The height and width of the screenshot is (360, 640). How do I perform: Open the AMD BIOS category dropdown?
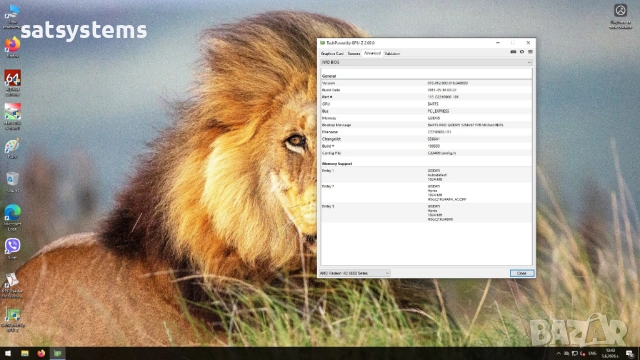(x=426, y=62)
